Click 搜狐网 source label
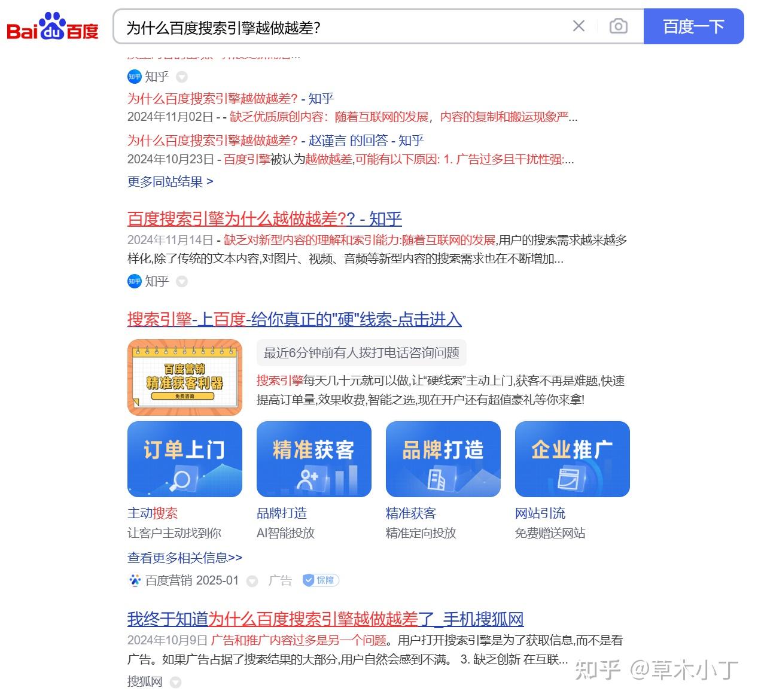 click(x=145, y=681)
